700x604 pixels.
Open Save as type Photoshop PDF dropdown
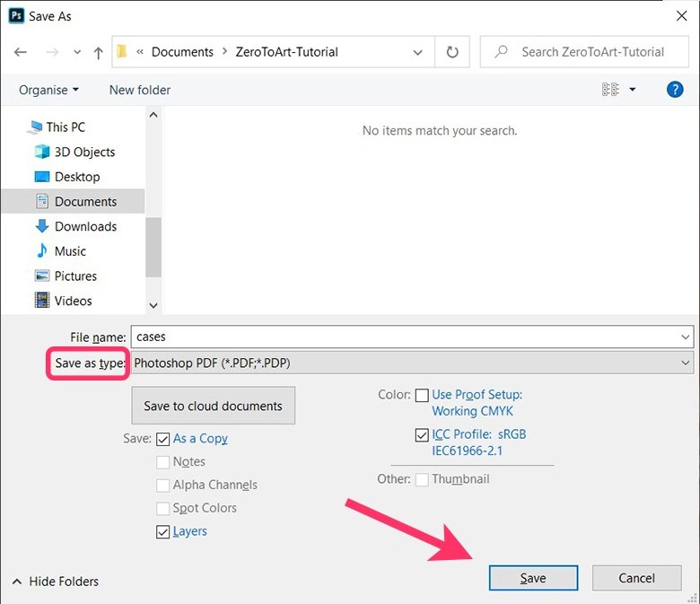[412, 363]
